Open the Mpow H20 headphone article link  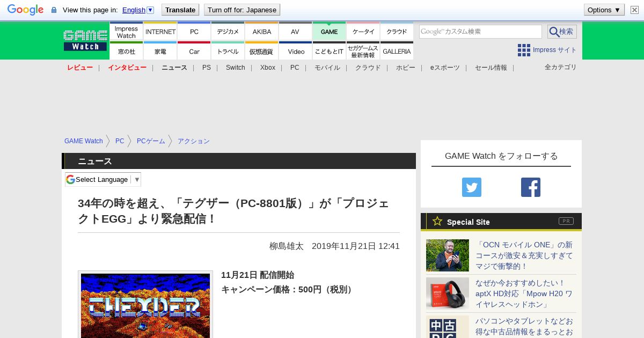point(524,293)
